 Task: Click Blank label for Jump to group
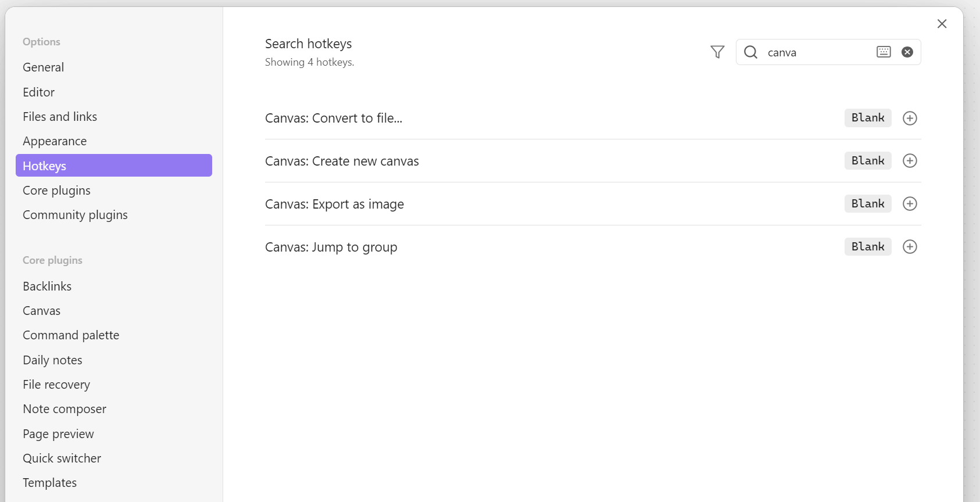(868, 247)
